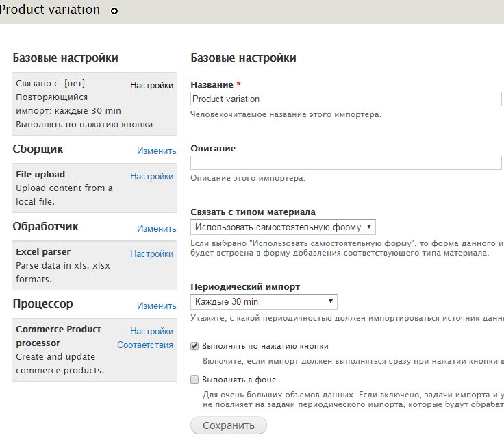This screenshot has width=504, height=446.
Task: Click the Excel parser section title
Action: click(43, 251)
